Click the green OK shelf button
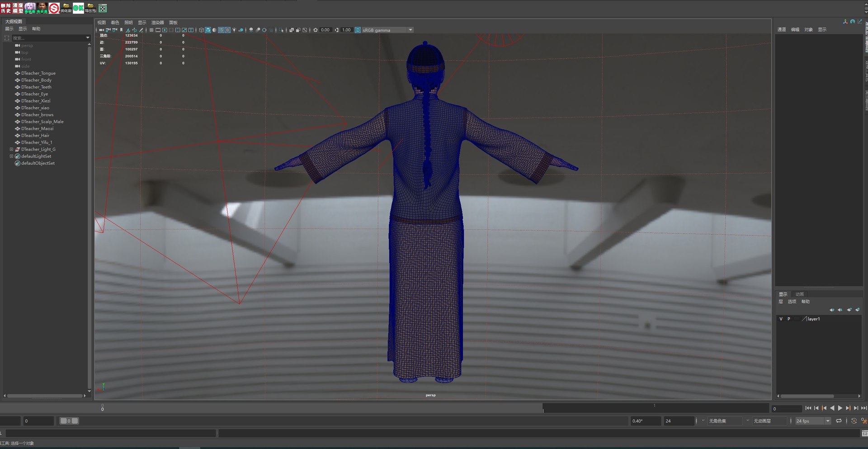Viewport: 868px width, 449px height. click(78, 8)
